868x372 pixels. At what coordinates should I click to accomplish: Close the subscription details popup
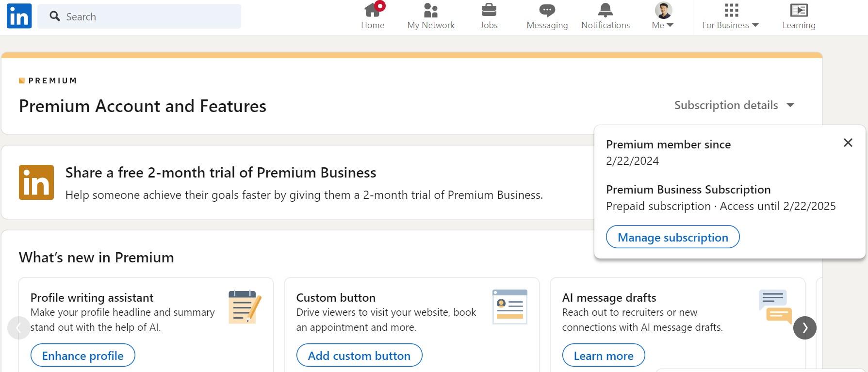848,143
